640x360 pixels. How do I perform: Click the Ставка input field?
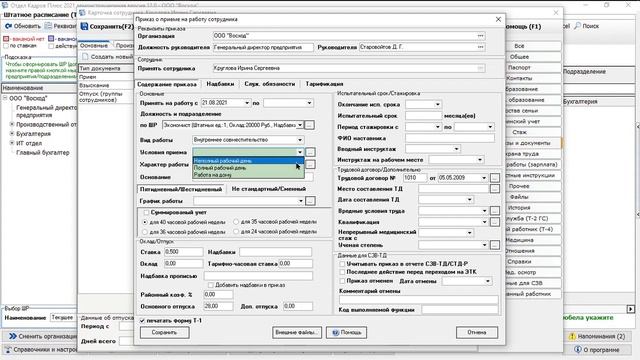point(183,252)
